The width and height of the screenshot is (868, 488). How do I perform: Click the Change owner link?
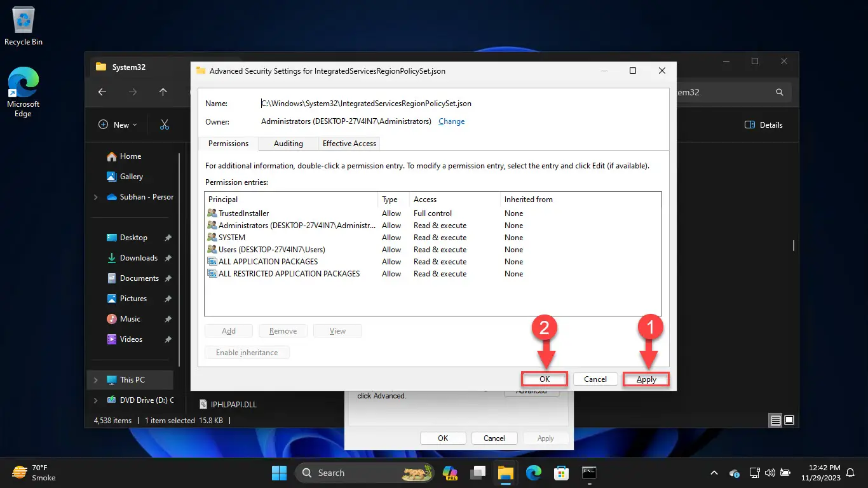coord(452,121)
